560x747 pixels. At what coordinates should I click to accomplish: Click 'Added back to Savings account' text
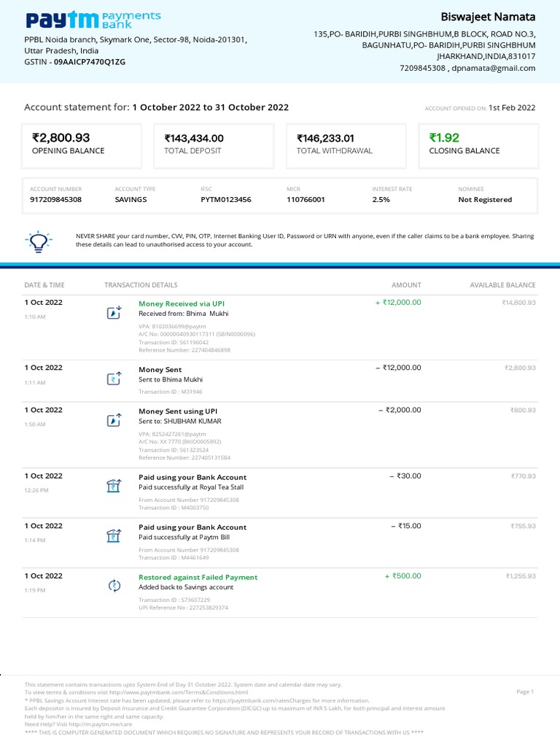click(186, 587)
